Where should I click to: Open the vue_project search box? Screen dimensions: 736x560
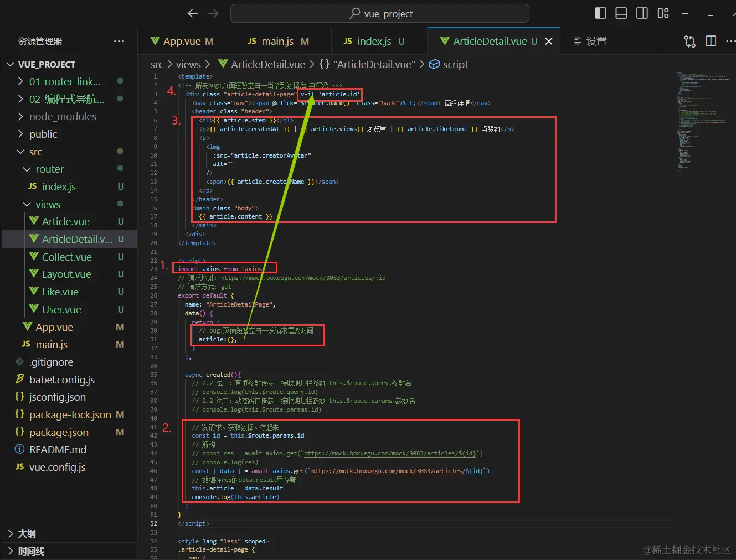click(380, 13)
